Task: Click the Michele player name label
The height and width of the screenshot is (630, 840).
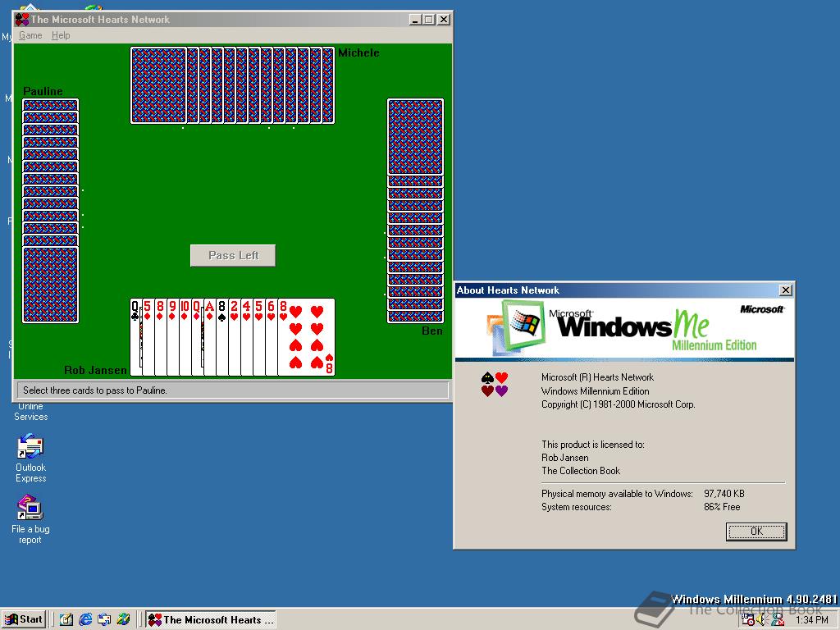Action: tap(358, 52)
